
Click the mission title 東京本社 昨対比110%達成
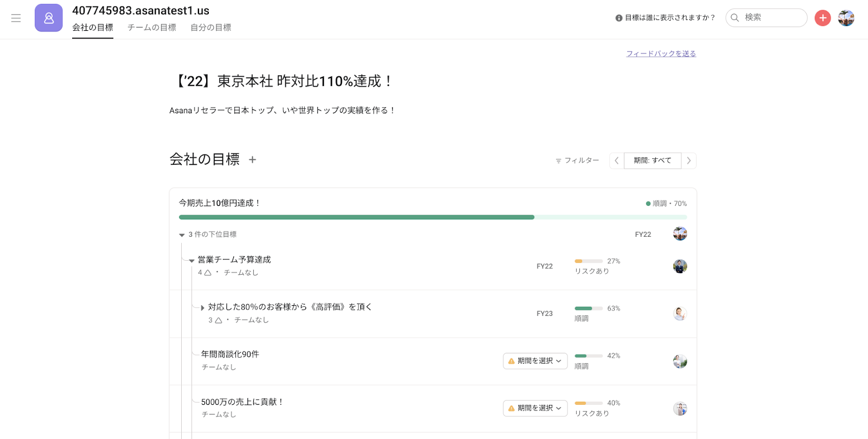[x=282, y=81]
